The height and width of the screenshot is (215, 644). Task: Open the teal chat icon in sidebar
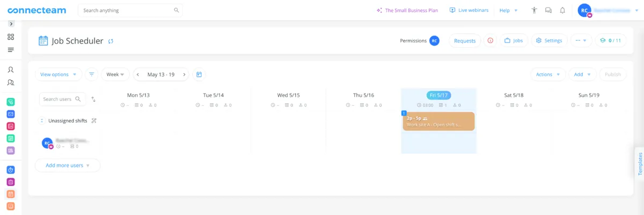coord(11,102)
